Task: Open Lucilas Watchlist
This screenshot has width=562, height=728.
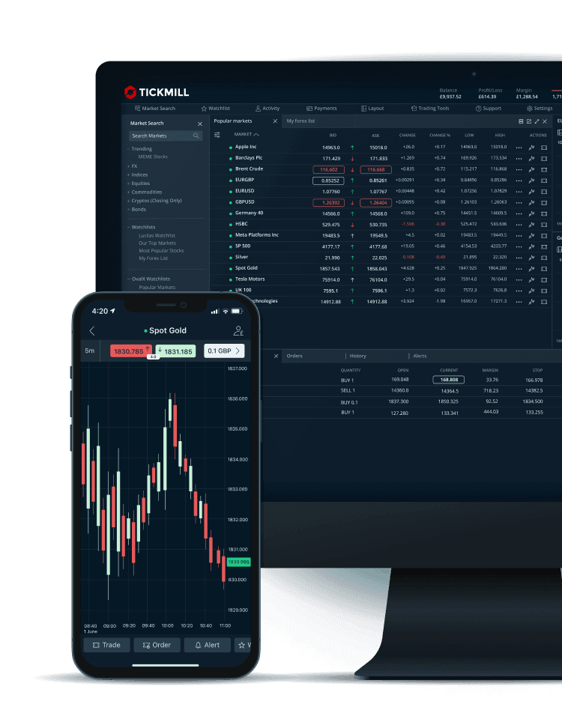Action: (157, 235)
